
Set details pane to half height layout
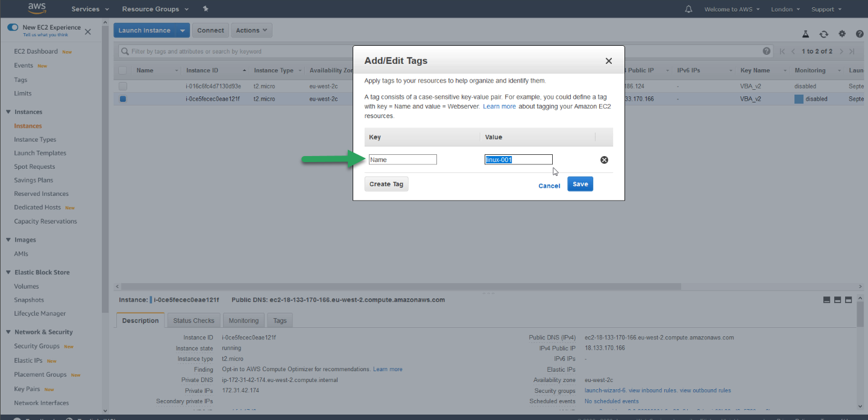pyautogui.click(x=837, y=300)
